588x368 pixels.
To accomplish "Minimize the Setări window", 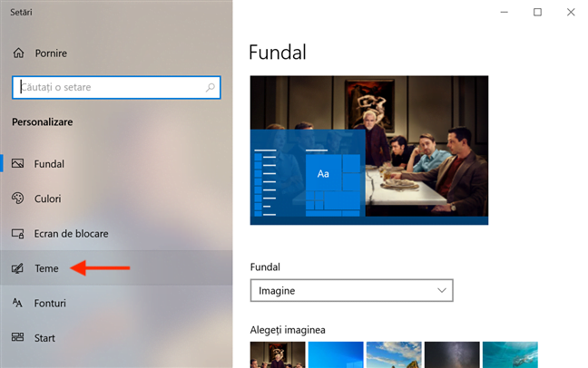I will point(504,12).
